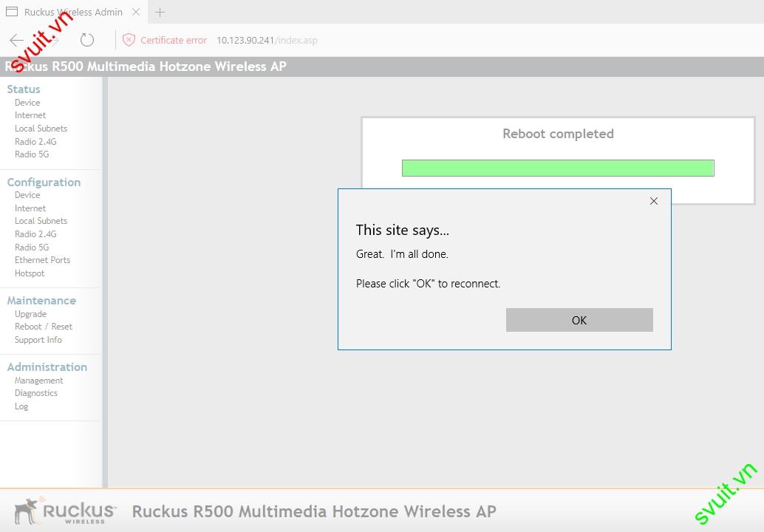This screenshot has width=764, height=532.
Task: Open Diagnostics page
Action: click(36, 393)
